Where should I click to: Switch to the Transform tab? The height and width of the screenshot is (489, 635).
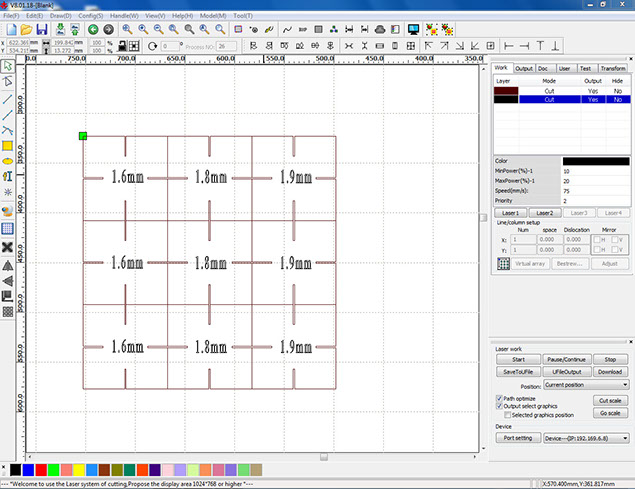(x=613, y=68)
